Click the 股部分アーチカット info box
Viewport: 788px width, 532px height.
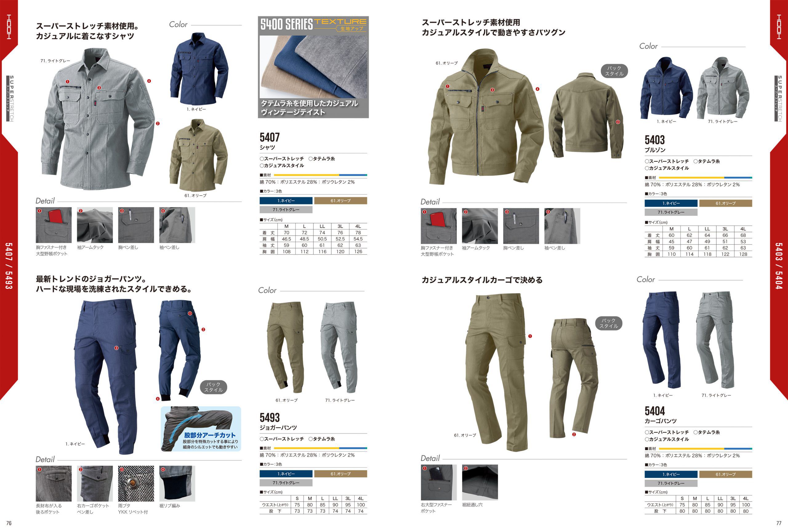point(201,429)
